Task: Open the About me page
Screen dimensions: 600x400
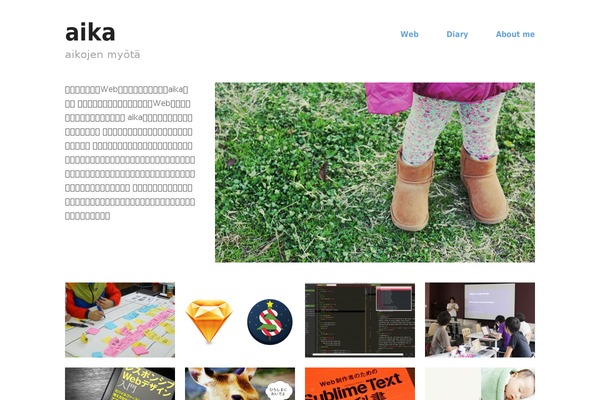Action: pos(515,34)
